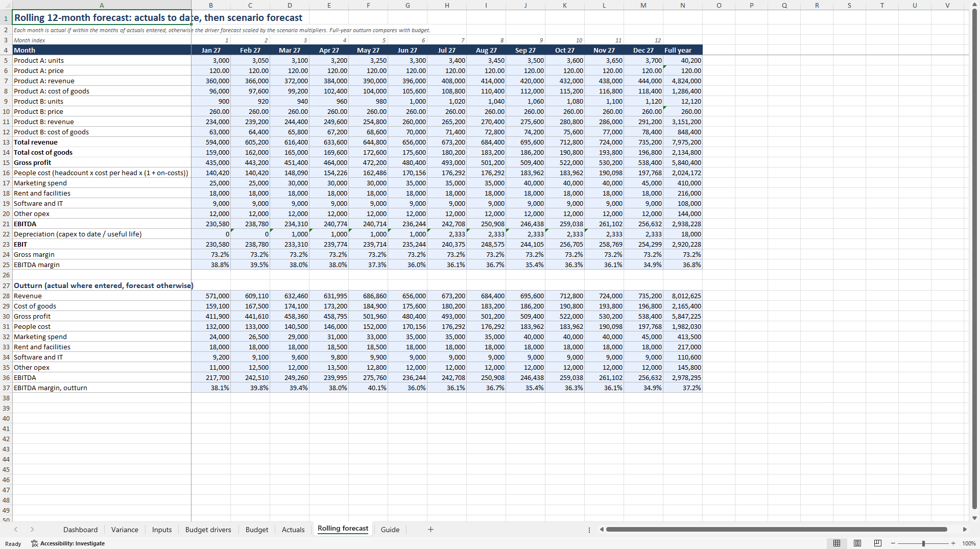Click the 'EBIT' label cell
The image size is (980, 549).
pyautogui.click(x=102, y=244)
